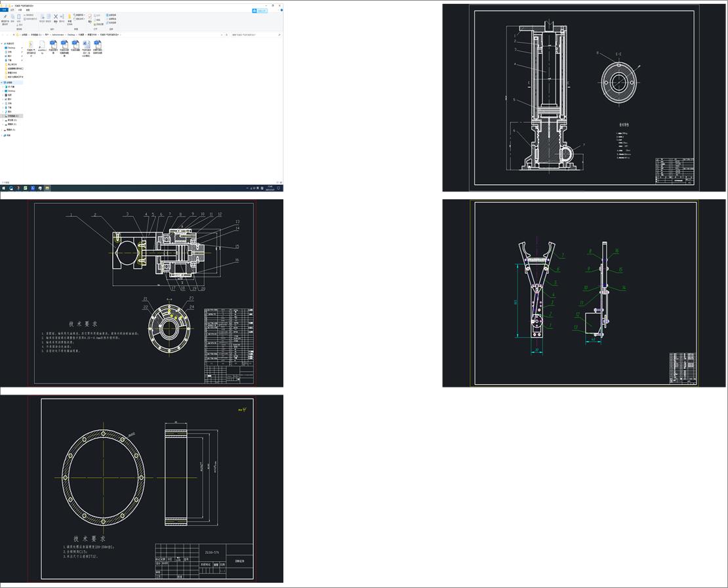Select 3D Objects in the navigation tree

10,87
